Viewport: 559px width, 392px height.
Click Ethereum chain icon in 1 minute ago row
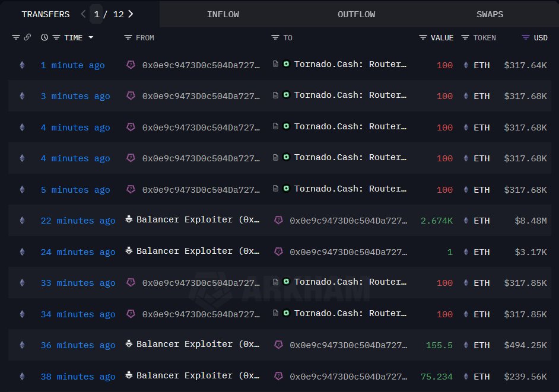(22, 65)
